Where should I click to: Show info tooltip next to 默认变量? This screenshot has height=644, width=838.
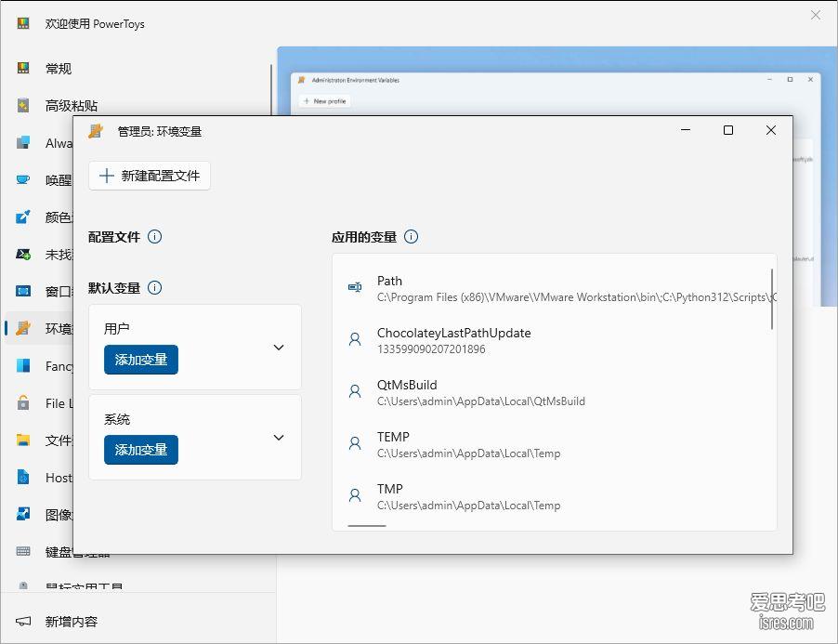pyautogui.click(x=154, y=288)
